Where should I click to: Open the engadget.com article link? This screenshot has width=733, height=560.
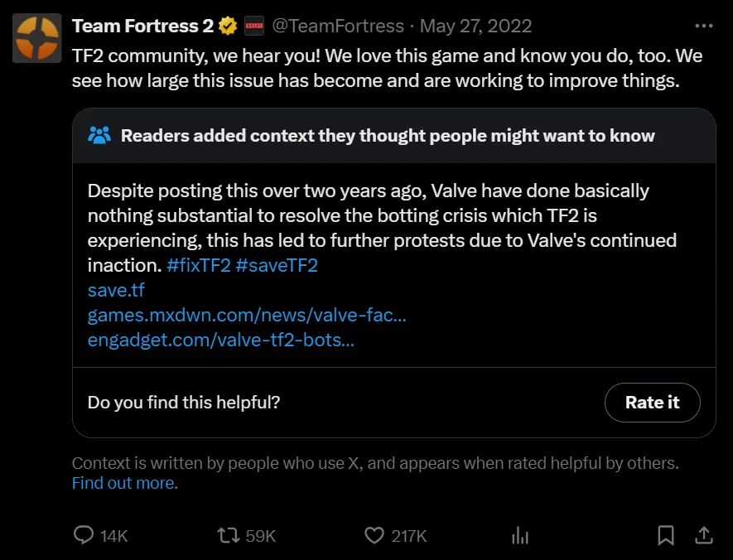point(220,340)
